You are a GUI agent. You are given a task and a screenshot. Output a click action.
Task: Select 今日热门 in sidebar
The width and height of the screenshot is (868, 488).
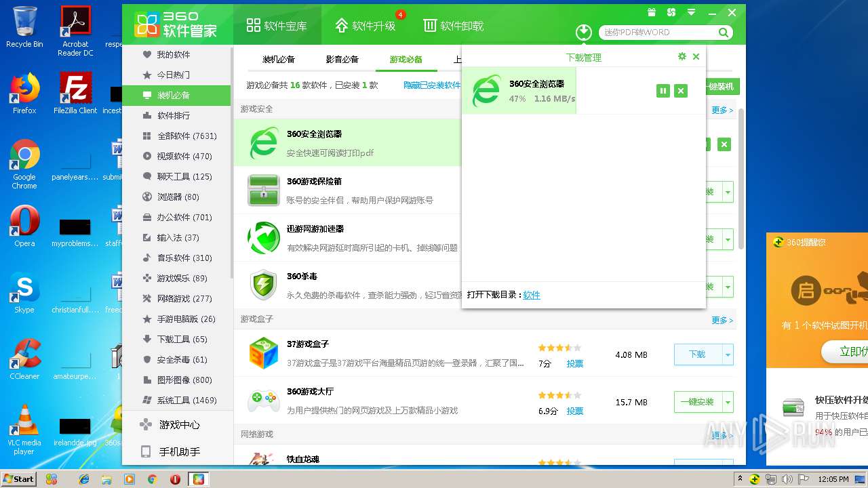pos(176,75)
